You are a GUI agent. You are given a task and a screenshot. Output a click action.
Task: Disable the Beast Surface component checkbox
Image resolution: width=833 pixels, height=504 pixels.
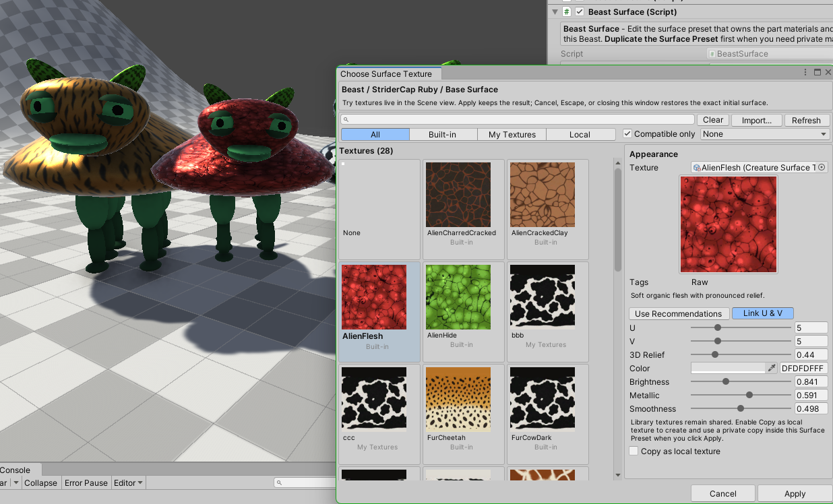(x=580, y=12)
